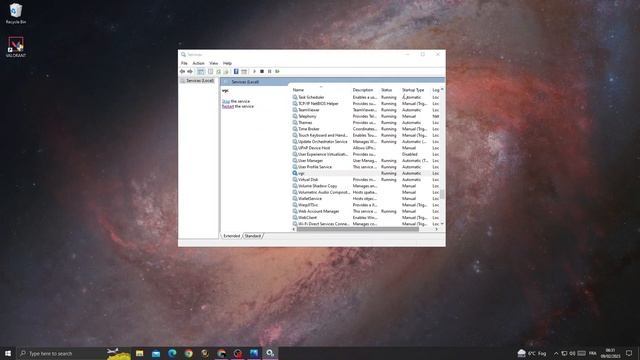Open the View menu
Screen dimensions: 640x360
click(x=213, y=63)
